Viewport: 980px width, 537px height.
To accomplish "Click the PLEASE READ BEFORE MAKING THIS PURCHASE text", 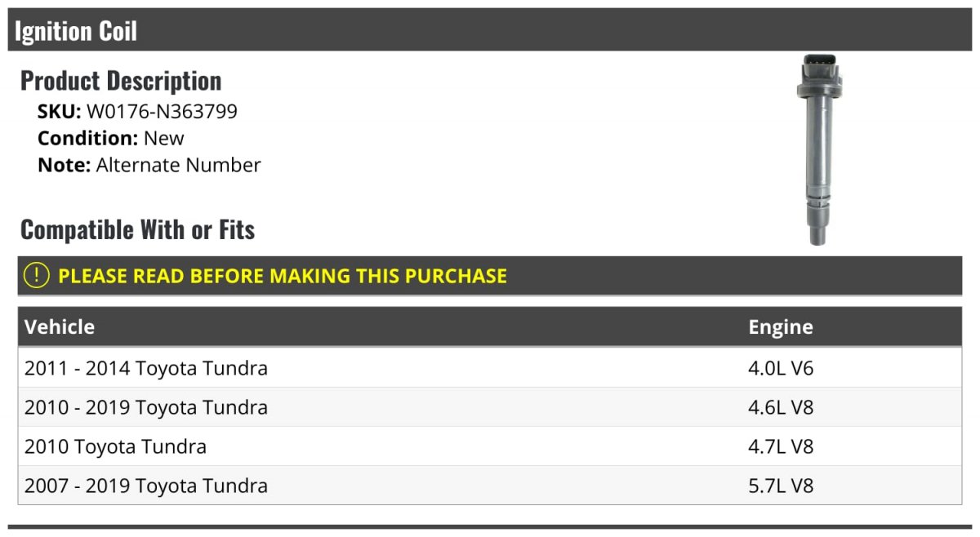I will point(283,276).
